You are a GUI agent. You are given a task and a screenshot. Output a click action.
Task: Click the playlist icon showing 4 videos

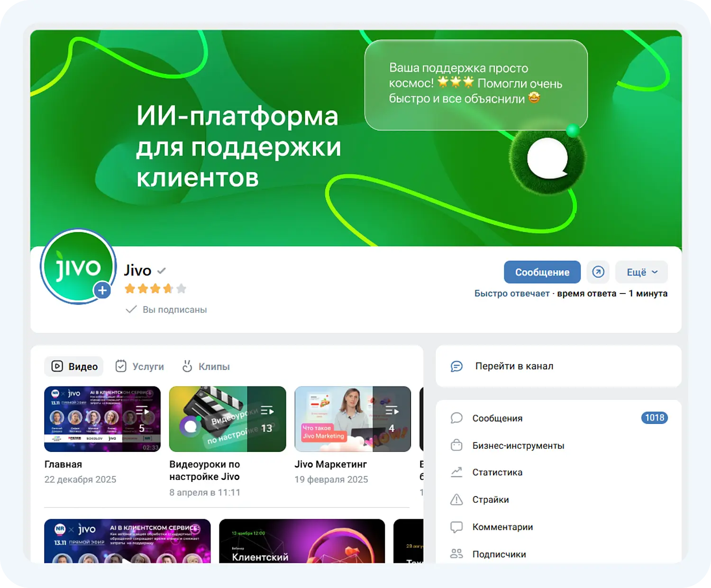[392, 411]
